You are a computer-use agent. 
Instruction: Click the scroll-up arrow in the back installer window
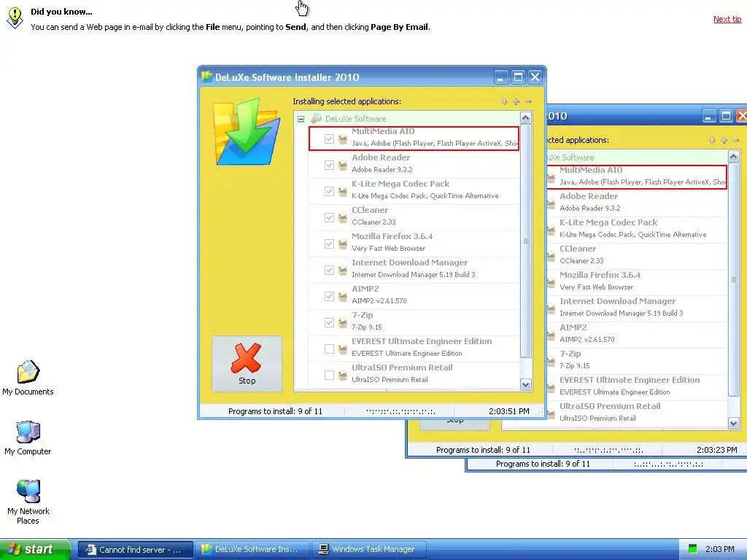click(734, 156)
